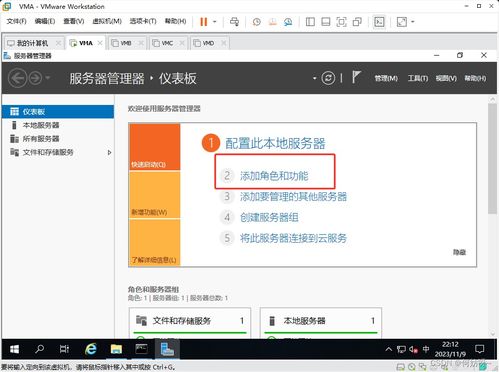Click the taskbar search magnifier icon
Image resolution: width=499 pixels, height=372 pixels.
pos(39,349)
